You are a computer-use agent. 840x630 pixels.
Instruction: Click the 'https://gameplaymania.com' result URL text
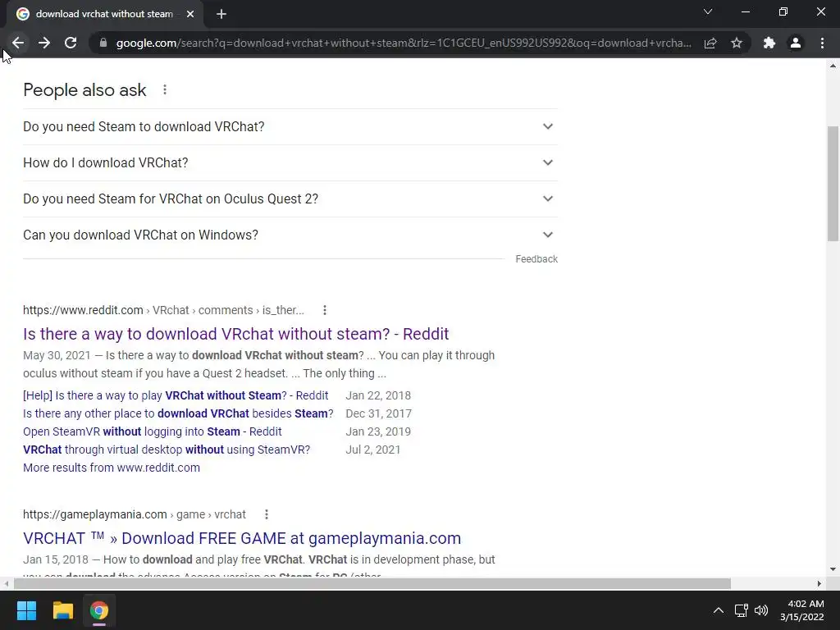pos(95,514)
